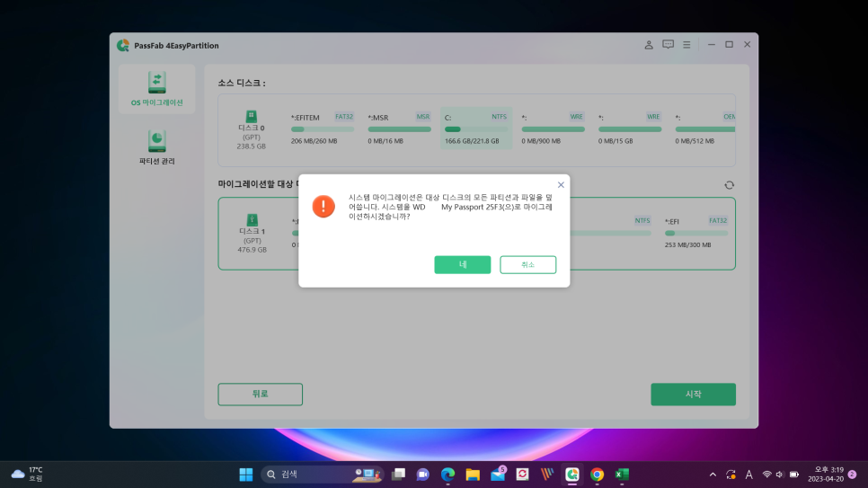This screenshot has width=868, height=488.
Task: Click the C: partition usage bar
Action: (x=476, y=129)
